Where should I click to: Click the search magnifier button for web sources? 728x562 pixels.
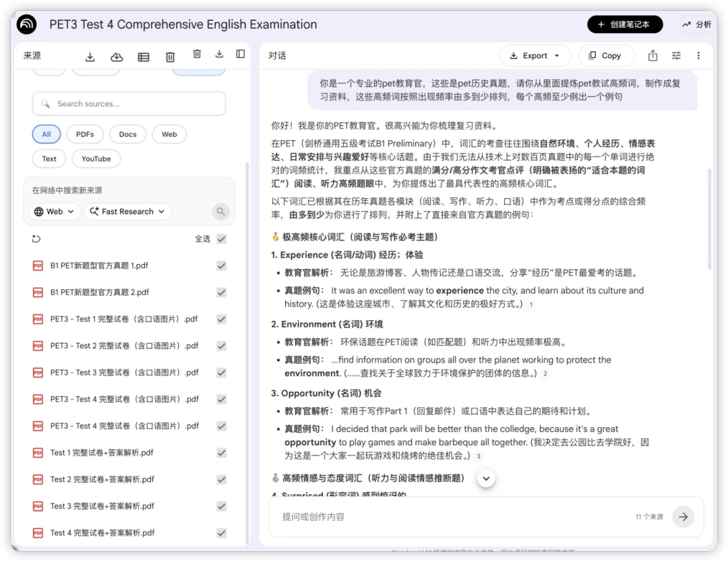(220, 212)
